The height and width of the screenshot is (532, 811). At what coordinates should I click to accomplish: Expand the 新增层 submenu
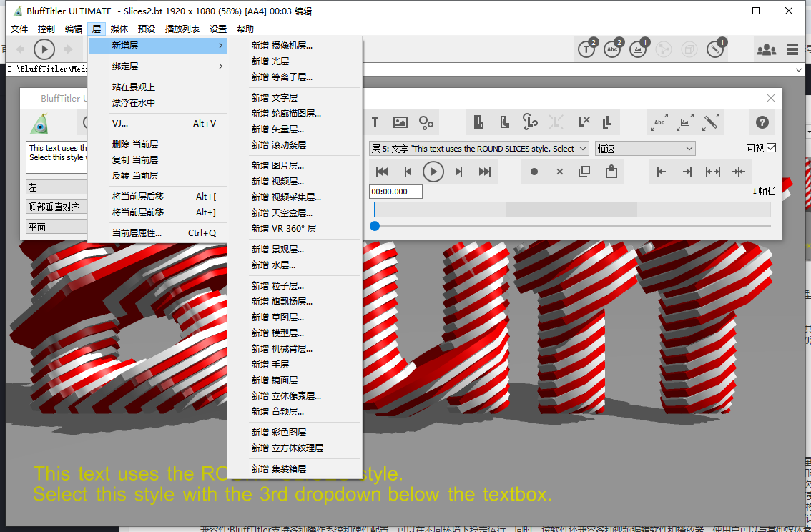click(x=158, y=46)
